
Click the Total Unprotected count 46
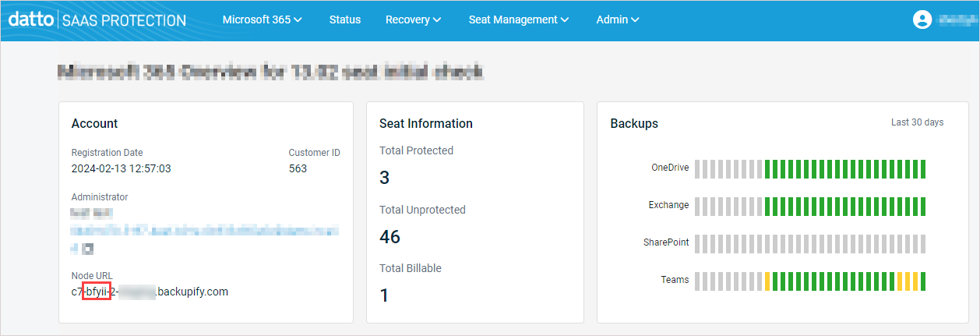(390, 236)
